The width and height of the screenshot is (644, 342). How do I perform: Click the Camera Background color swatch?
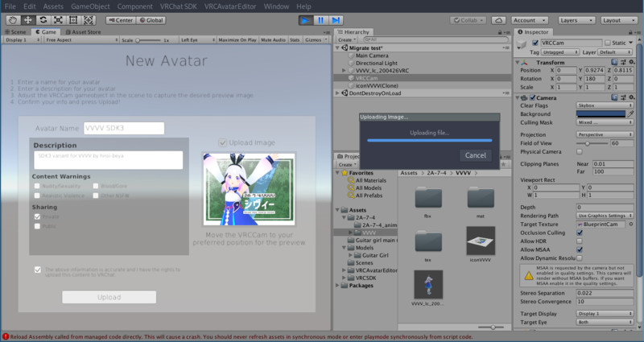[601, 113]
